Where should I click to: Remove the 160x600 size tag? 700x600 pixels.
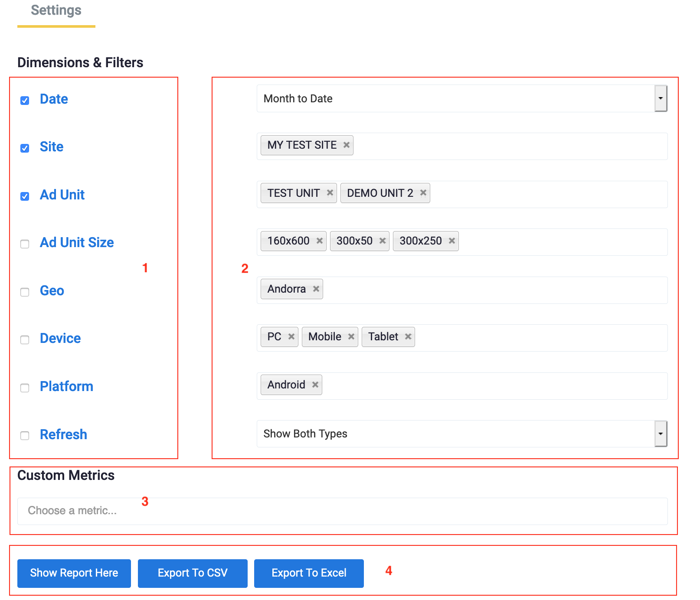(x=319, y=241)
